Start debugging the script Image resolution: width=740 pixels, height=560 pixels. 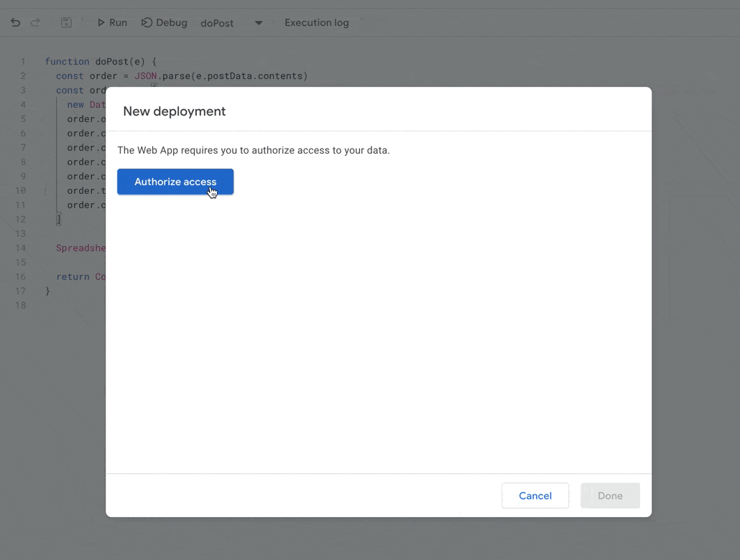coord(164,22)
